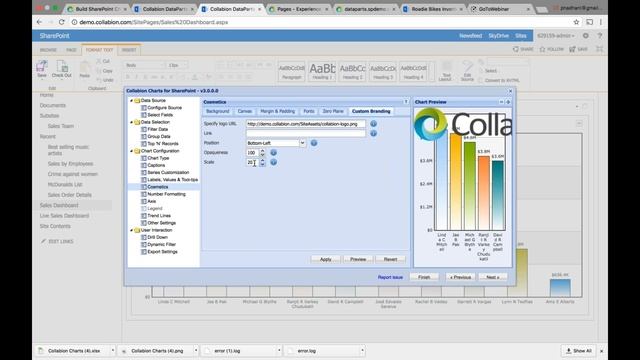Viewport: 640px width, 360px height.
Task: Select Series Customization tree item
Action: (x=168, y=173)
